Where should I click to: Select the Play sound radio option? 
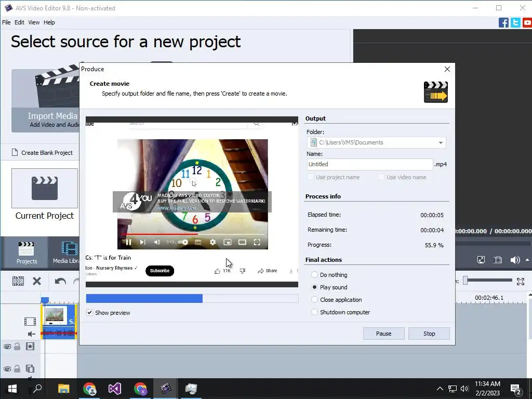pos(314,287)
